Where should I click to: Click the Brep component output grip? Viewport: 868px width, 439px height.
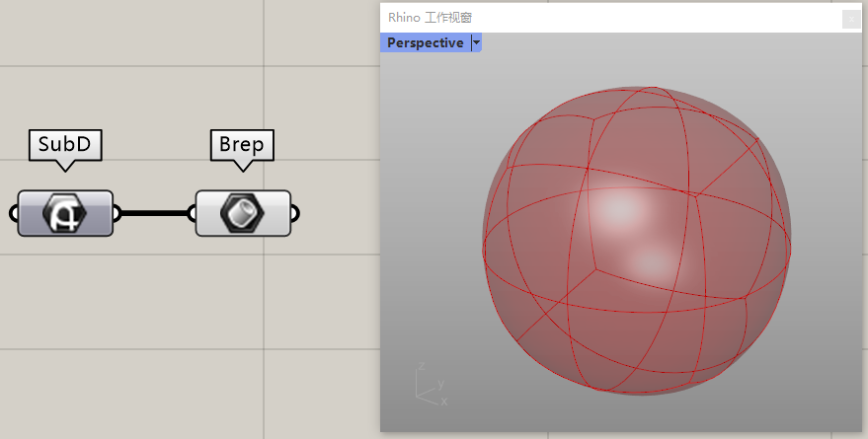coord(294,213)
